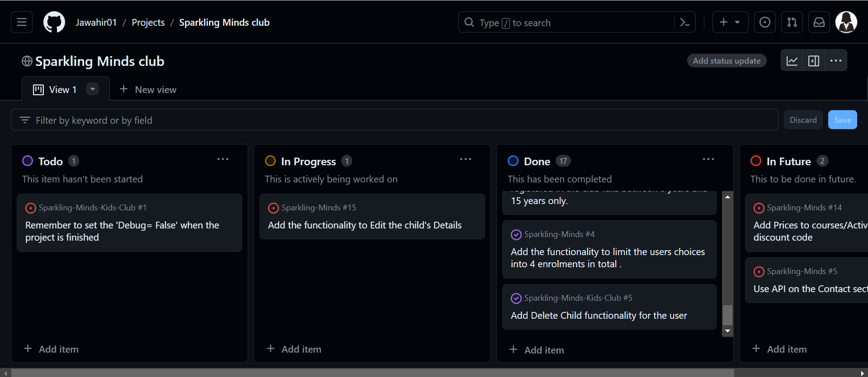Open card 'Add the functionality to Edit the child's Details'
The width and height of the screenshot is (868, 377).
coord(372,216)
